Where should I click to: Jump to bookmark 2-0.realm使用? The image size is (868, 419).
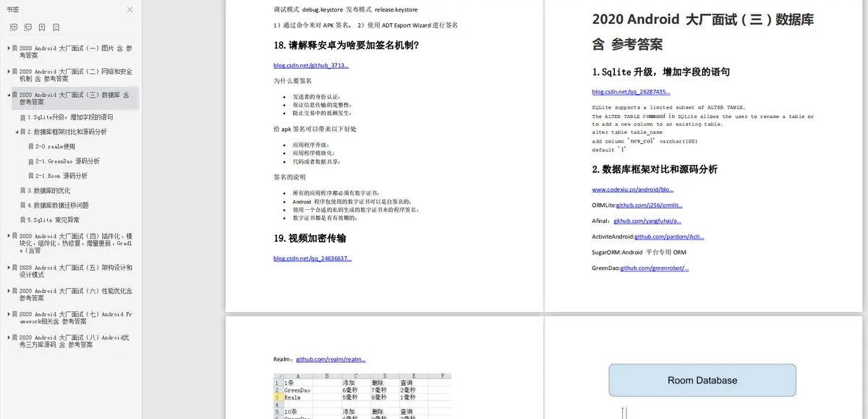coord(56,146)
